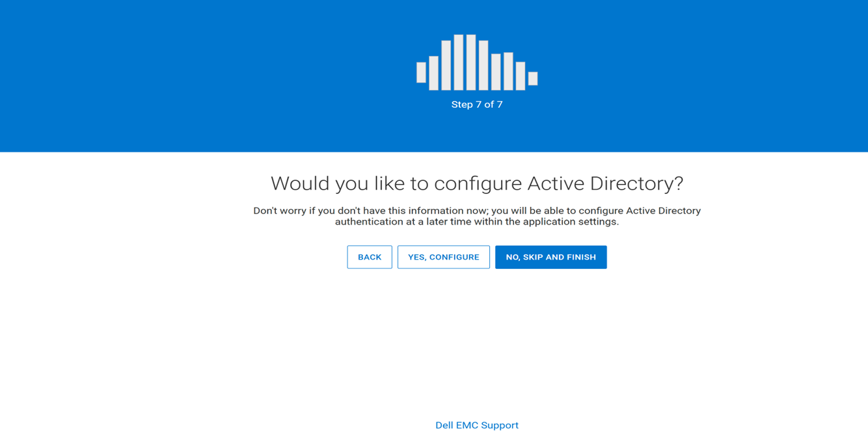868x438 pixels.
Task: Click the 'Step 7 of 7' text
Action: point(477,104)
